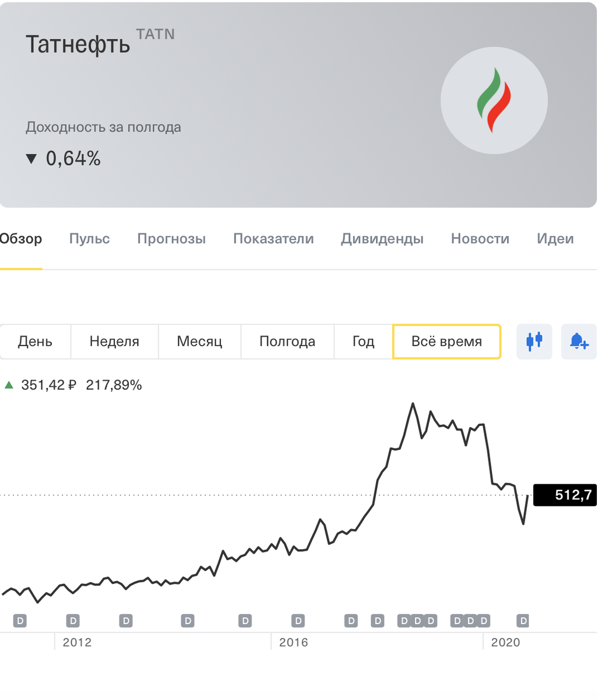Open the candlestick chart view icon
Screen dimensions: 598x700
(x=534, y=341)
